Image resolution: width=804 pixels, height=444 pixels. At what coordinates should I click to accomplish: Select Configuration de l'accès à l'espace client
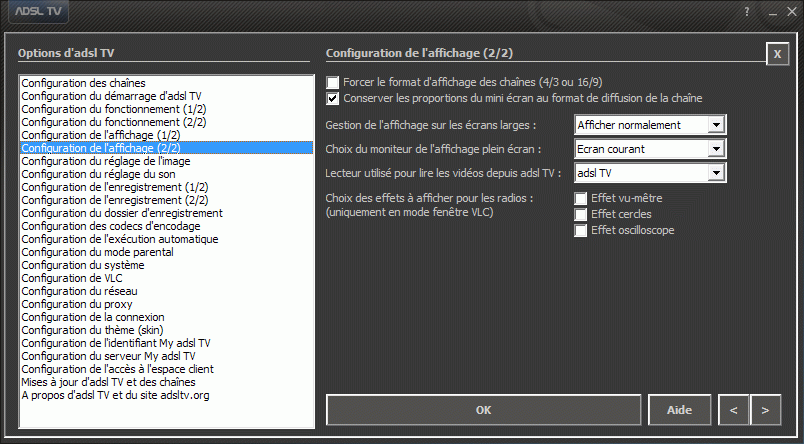167,369
